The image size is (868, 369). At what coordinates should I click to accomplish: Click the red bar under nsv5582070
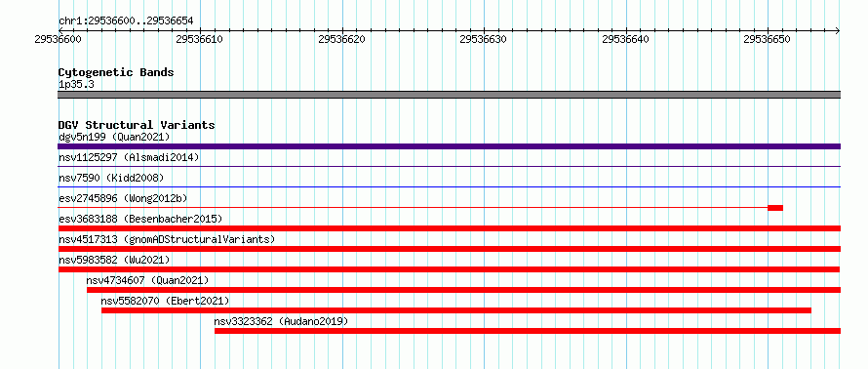456,310
